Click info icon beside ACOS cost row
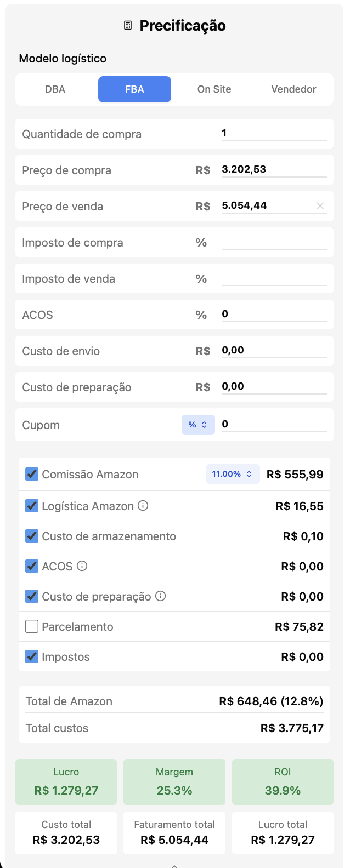The image size is (350, 868). tap(82, 566)
